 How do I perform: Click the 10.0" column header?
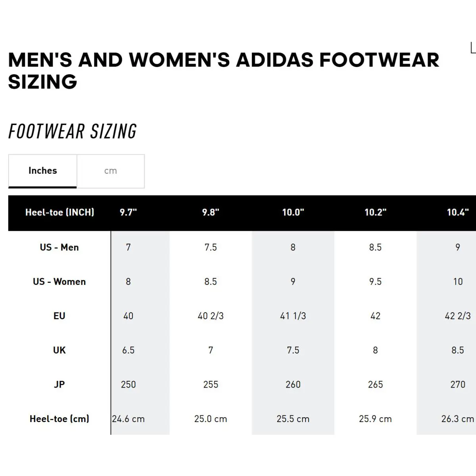(x=293, y=213)
